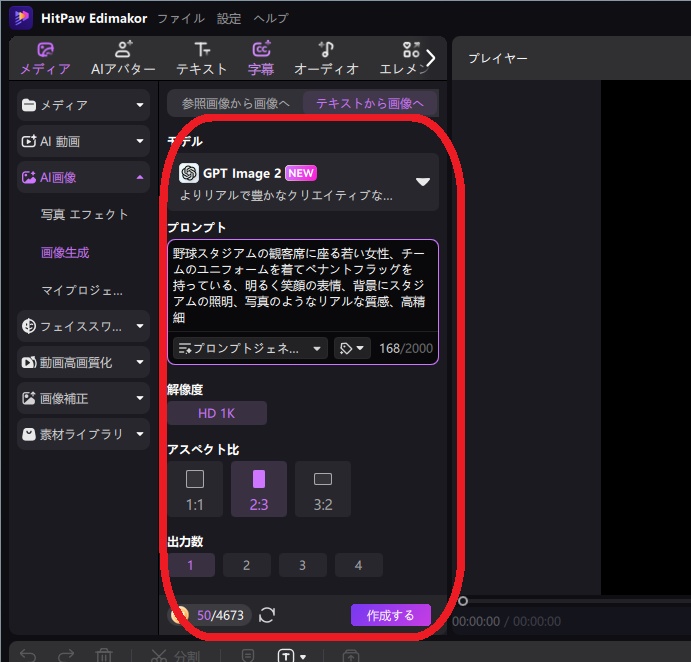Select マイプロジェ... in sidebar

[82, 290]
